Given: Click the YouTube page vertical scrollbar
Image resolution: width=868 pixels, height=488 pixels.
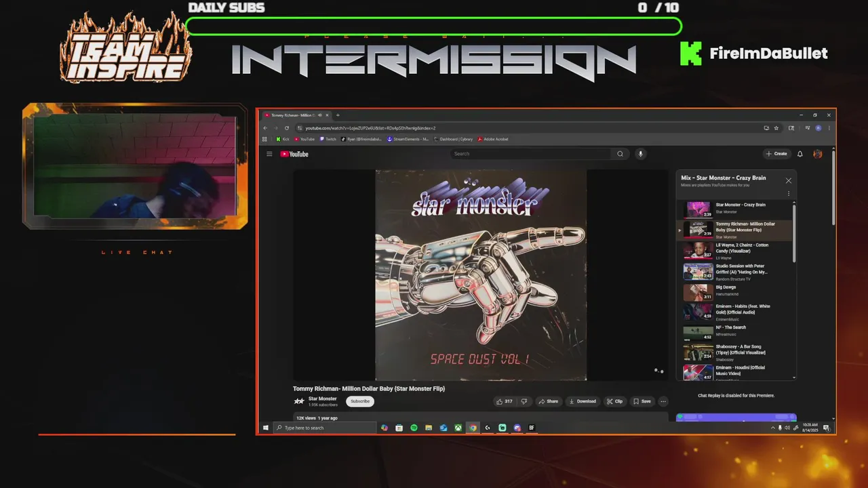Looking at the screenshot, I should pos(833,186).
